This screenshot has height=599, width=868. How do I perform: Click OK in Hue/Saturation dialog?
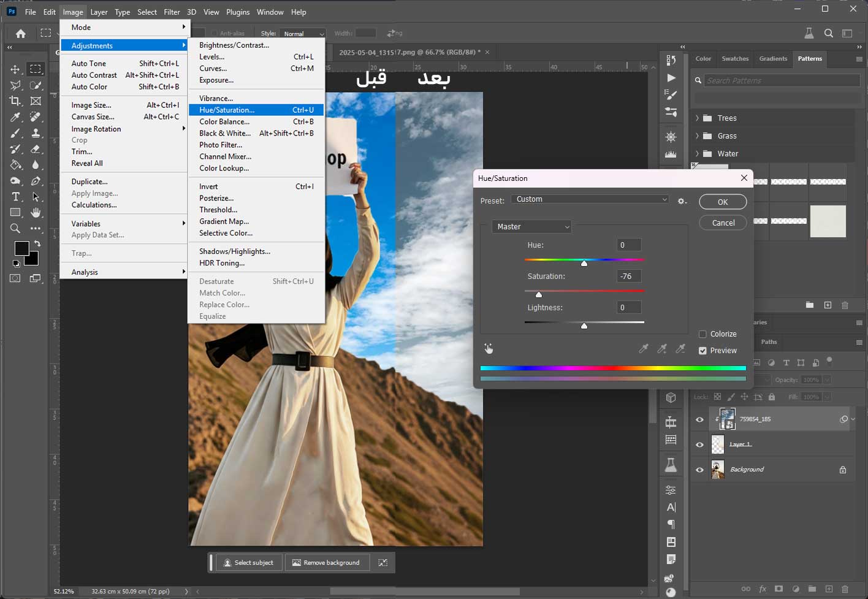coord(723,202)
